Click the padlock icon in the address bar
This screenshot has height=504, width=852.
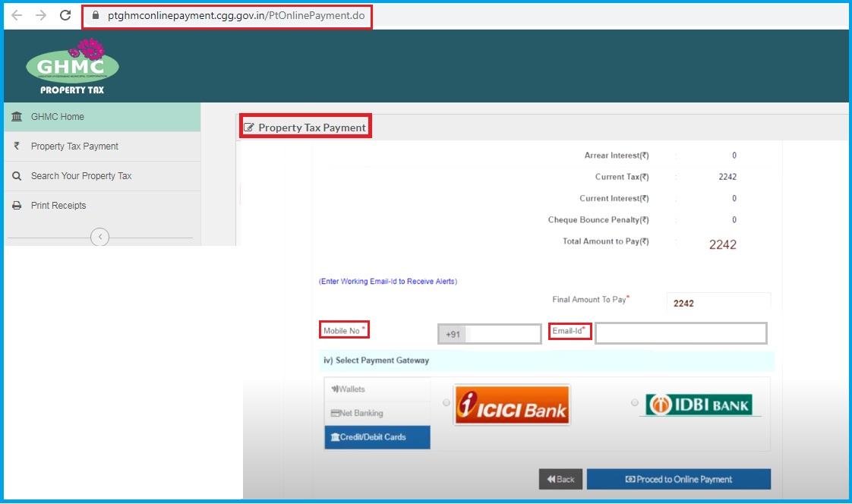(95, 14)
